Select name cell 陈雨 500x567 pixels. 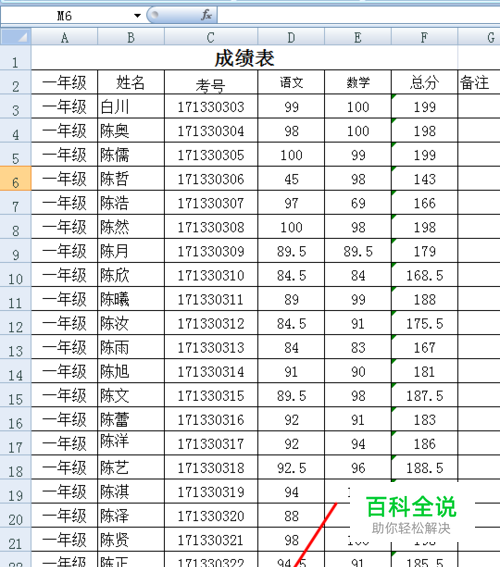(x=131, y=347)
